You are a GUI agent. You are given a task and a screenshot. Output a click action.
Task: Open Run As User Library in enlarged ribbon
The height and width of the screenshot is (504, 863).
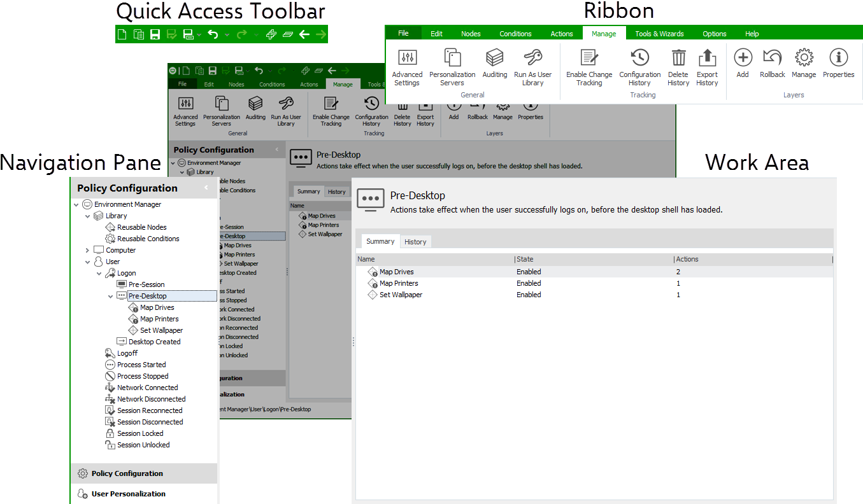click(533, 67)
